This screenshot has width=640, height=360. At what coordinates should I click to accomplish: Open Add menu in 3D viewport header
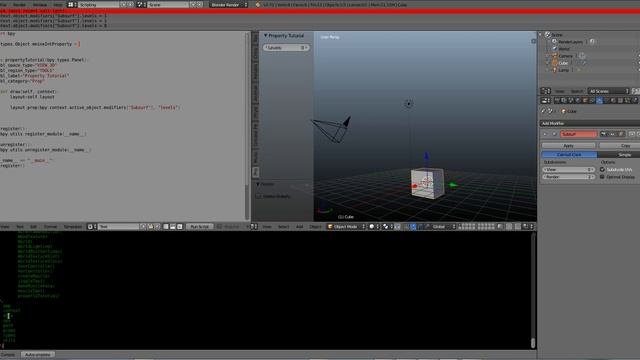[x=299, y=227]
